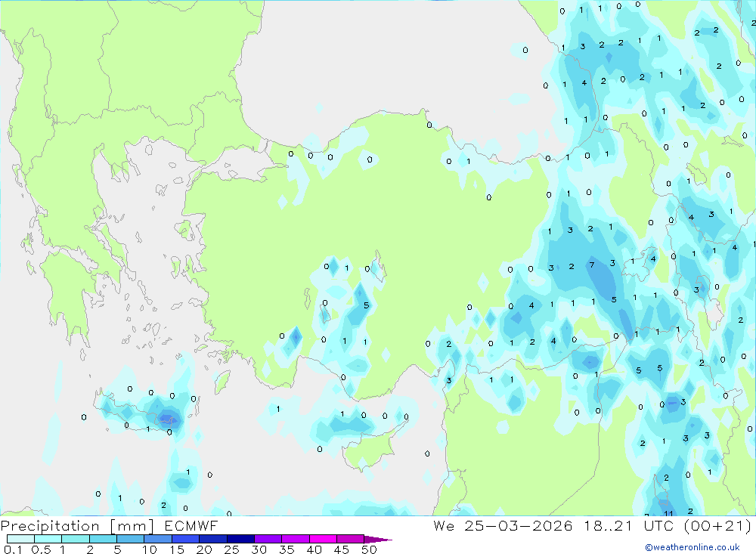Click the 35–40 mm legend swatch
The image size is (756, 554).
click(296, 539)
